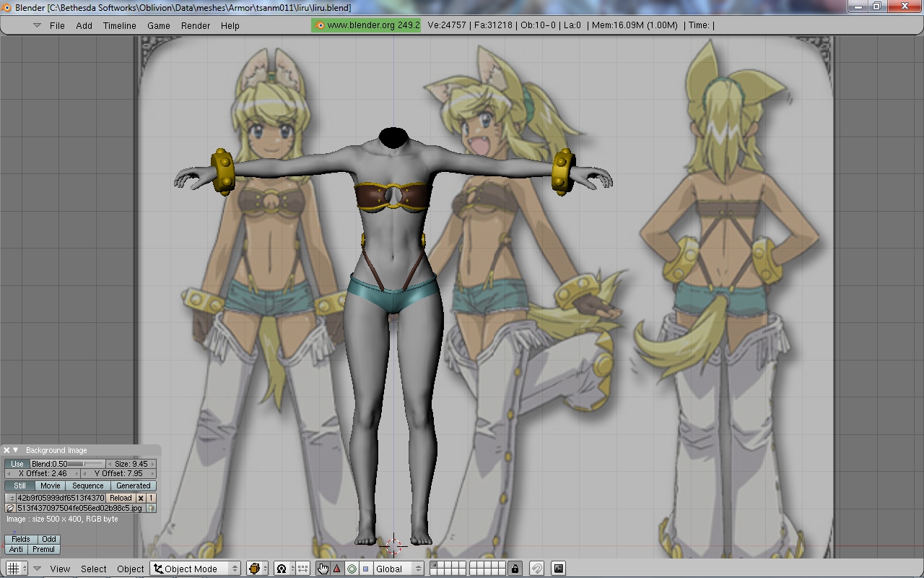The width and height of the screenshot is (924, 578).
Task: Toggle the Premul option
Action: point(43,549)
